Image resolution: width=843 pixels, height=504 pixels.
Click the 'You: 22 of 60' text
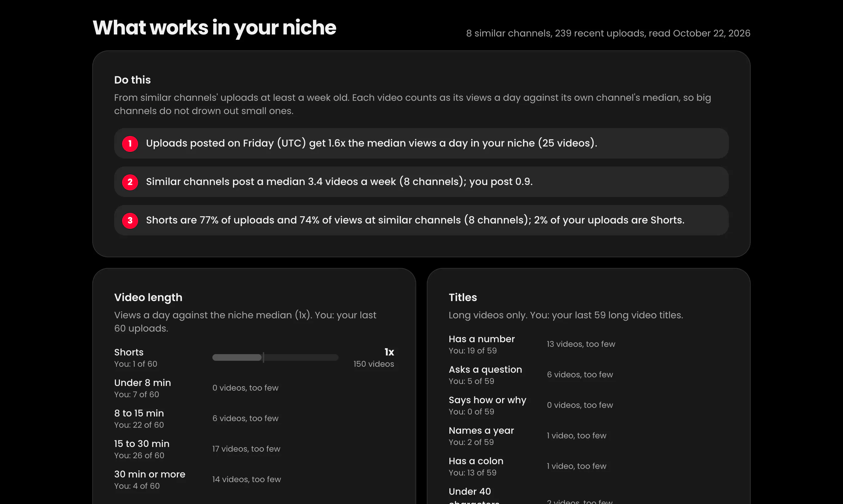pyautogui.click(x=139, y=425)
